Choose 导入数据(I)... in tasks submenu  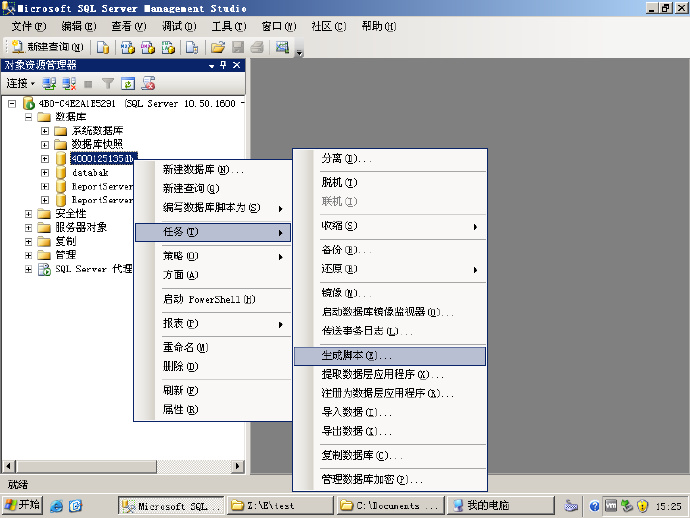390,412
